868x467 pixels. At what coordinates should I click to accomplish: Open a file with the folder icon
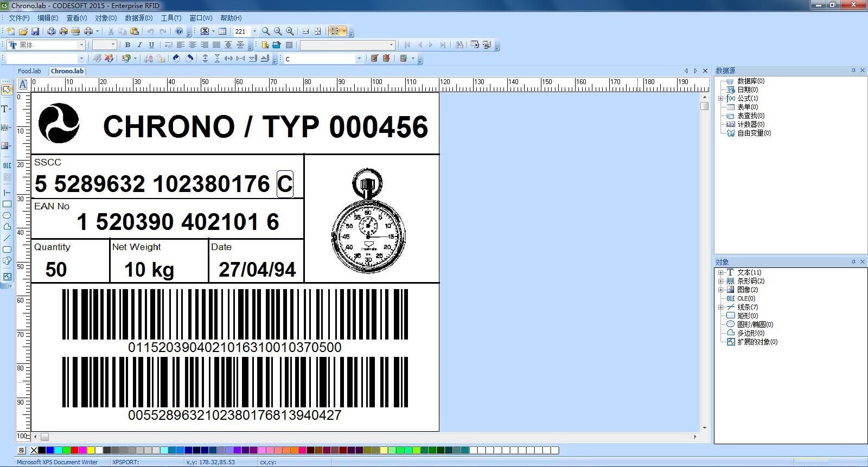click(x=23, y=31)
